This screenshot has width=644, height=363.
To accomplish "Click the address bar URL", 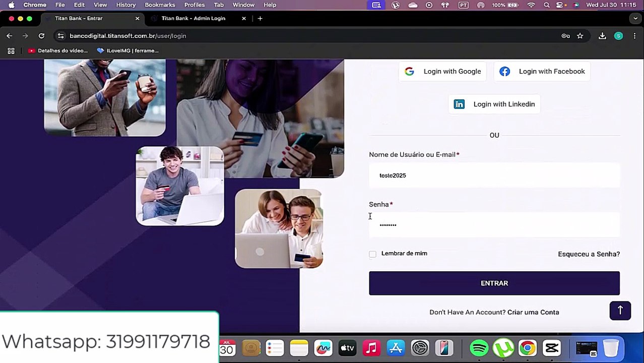I will click(128, 36).
